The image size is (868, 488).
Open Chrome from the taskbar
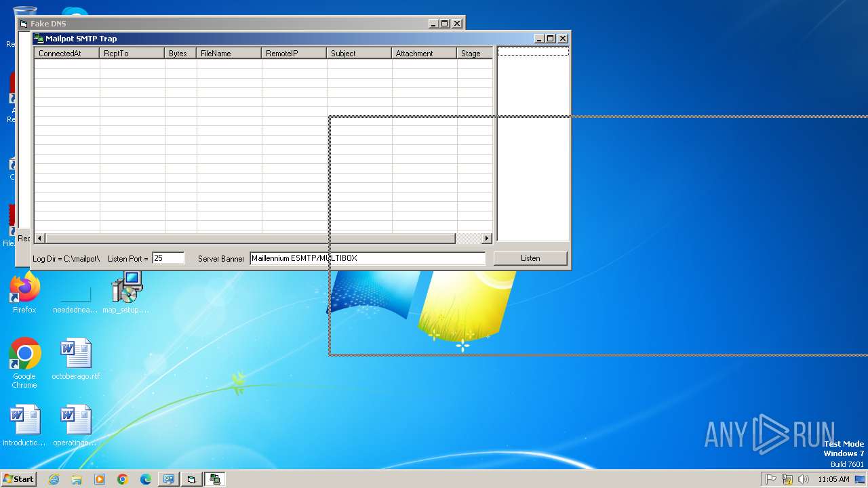[123, 479]
